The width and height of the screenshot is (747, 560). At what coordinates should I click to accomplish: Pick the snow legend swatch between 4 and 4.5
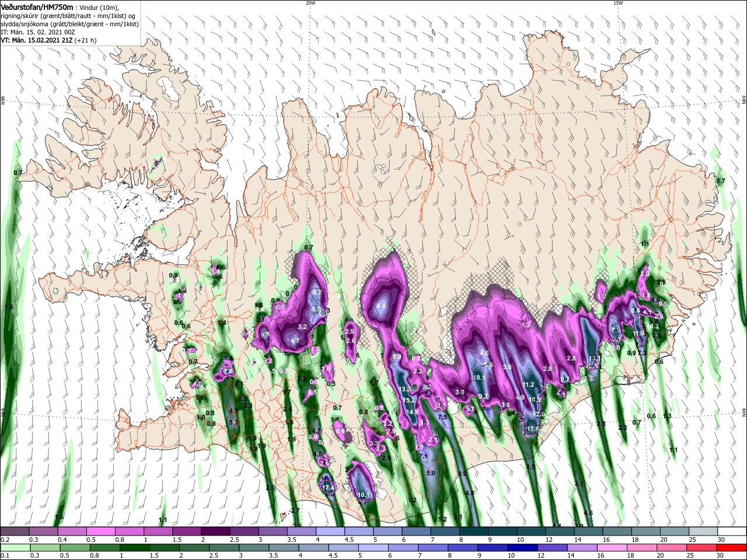330,531
